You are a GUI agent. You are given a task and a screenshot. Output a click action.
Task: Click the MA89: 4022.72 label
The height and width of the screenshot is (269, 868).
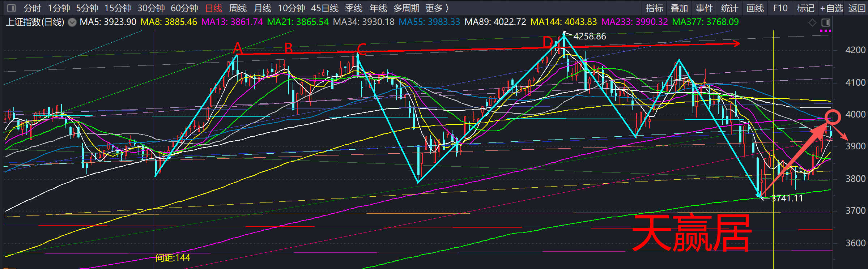(495, 22)
